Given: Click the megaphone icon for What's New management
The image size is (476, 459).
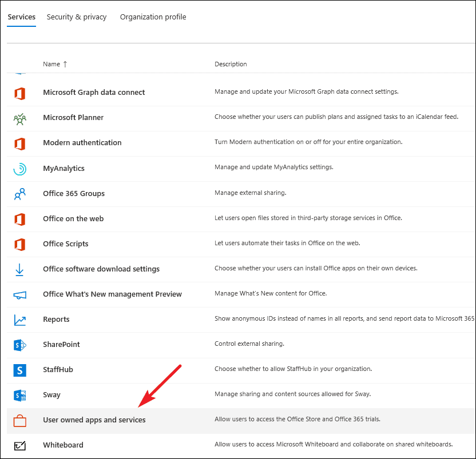Looking at the screenshot, I should coord(19,295).
